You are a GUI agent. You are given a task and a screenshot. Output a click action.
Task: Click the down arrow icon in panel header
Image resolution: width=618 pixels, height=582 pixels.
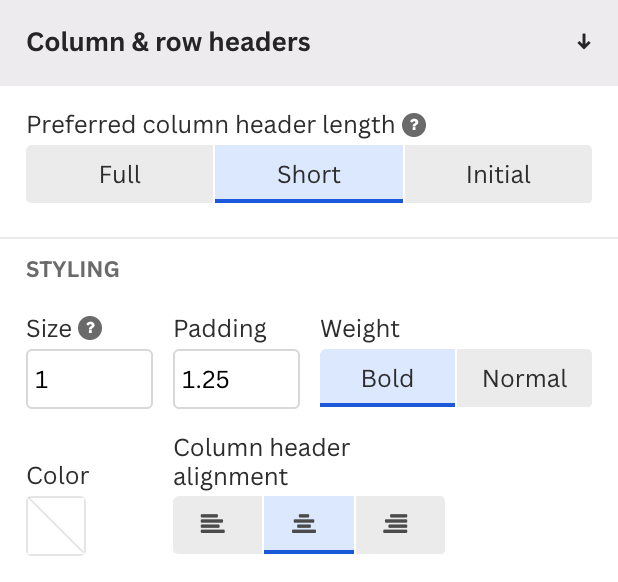pos(584,42)
